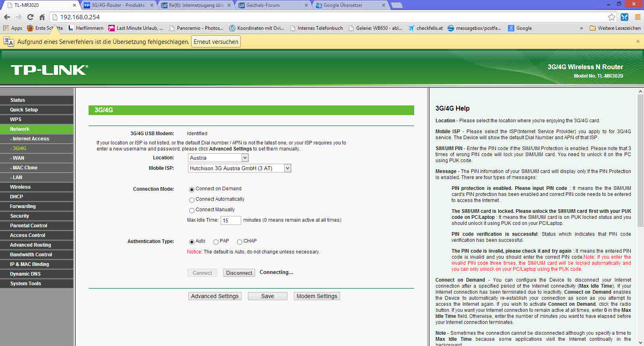This screenshot has width=644, height=346.
Task: Open the Herflimmern bookmark
Action: [86, 28]
